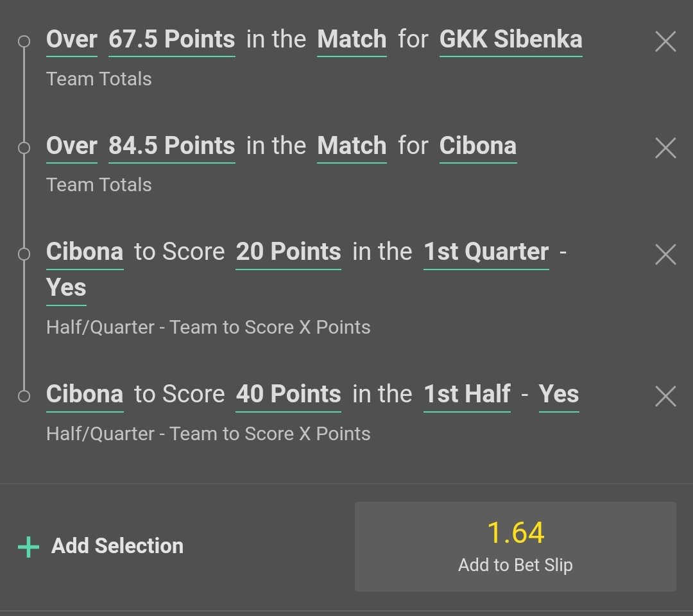
Task: Change the GKK Sibenka team option
Action: coord(511,40)
